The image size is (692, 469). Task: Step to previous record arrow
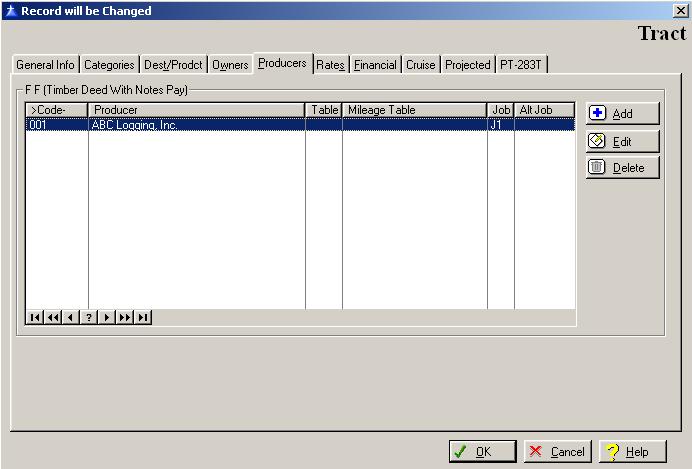71,317
